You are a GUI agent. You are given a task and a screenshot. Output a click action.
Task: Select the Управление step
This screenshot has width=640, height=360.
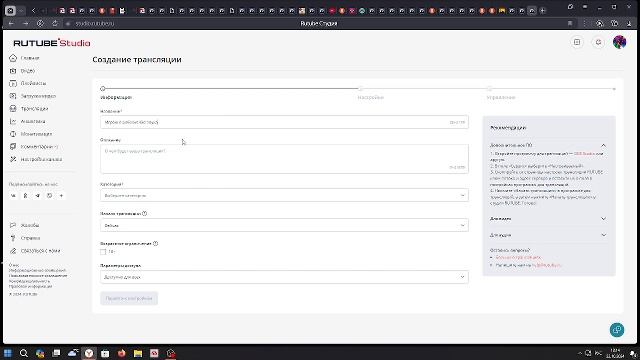tap(501, 98)
